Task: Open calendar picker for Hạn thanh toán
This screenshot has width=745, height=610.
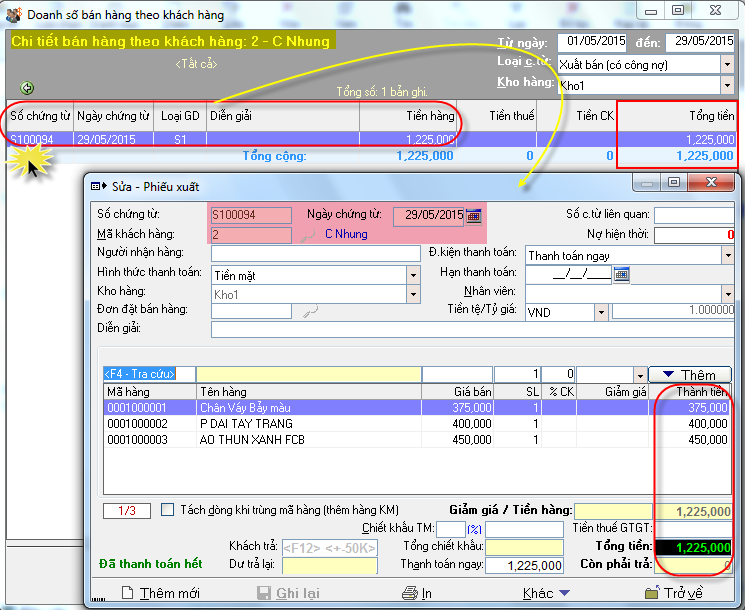Action: coord(621,273)
